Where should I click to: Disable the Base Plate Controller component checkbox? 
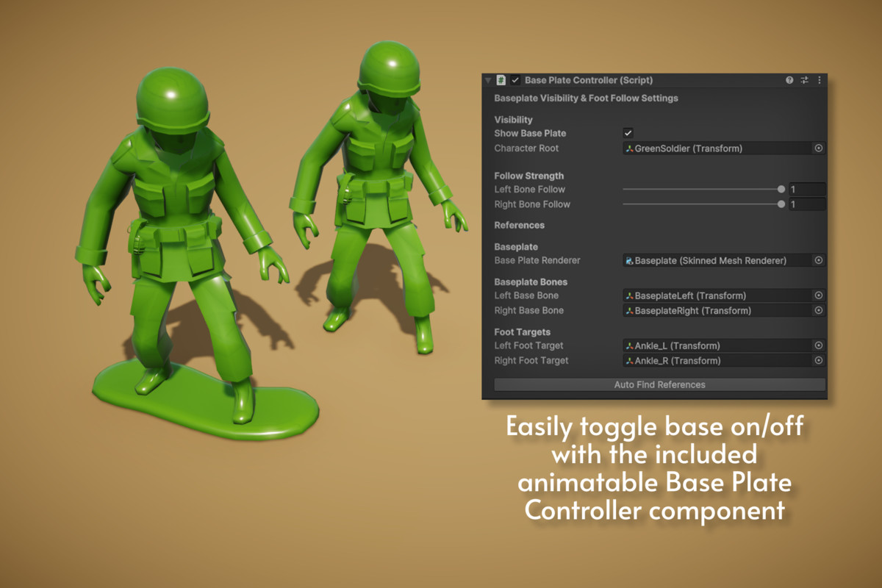pyautogui.click(x=514, y=80)
